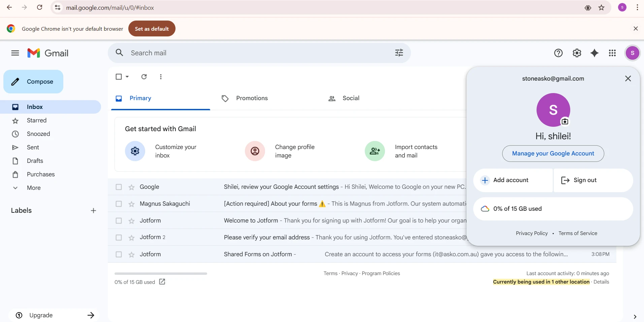Open Gmail logo home link
This screenshot has height=322, width=644.
pos(48,53)
